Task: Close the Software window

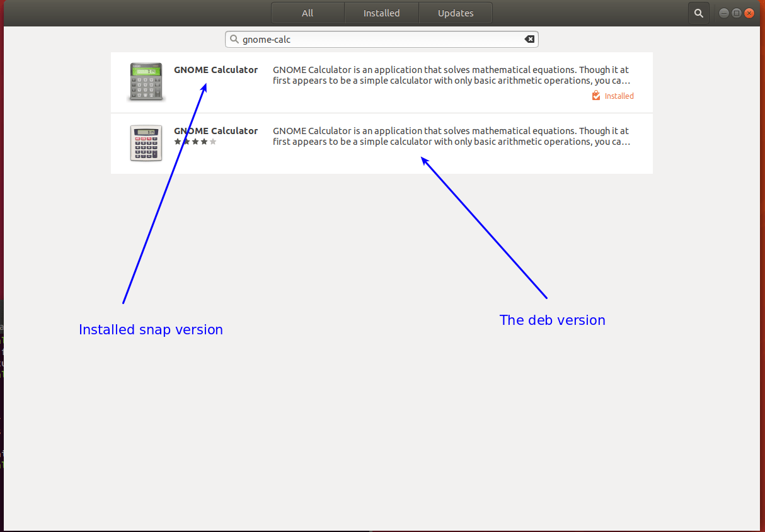Action: (x=749, y=13)
